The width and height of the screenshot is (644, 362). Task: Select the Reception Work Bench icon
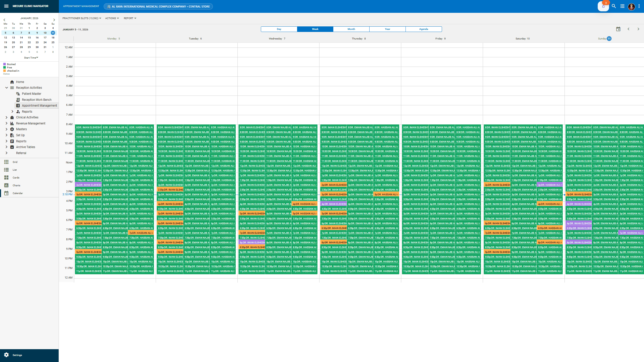18,100
